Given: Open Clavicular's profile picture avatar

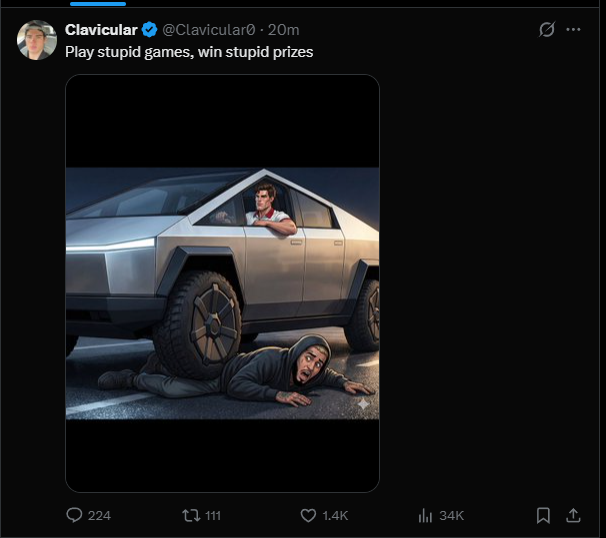Looking at the screenshot, I should pos(36,38).
